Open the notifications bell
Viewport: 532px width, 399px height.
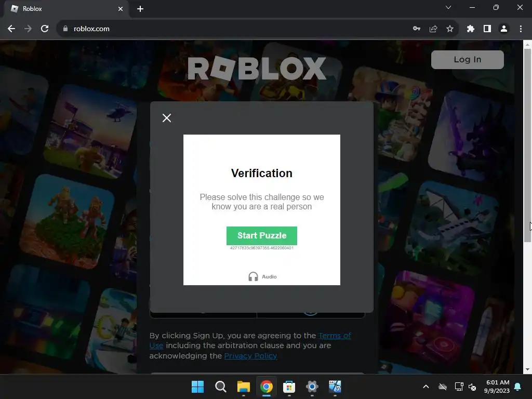(518, 387)
